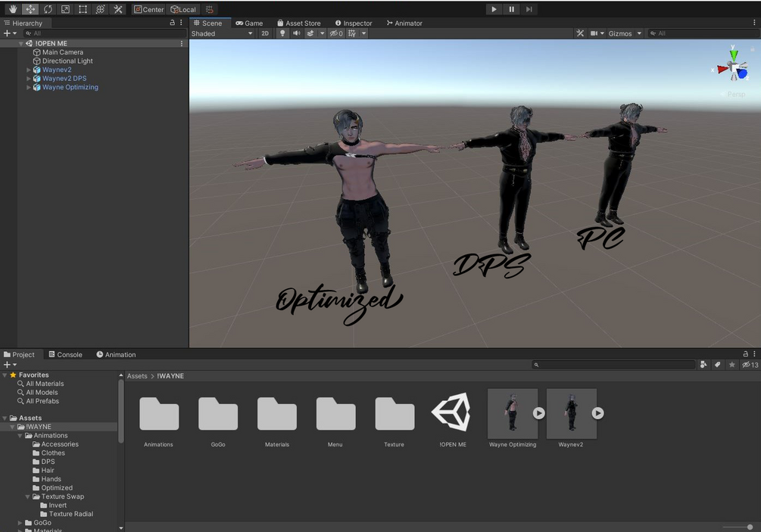This screenshot has width=761, height=532.
Task: Collapse the Texture Swap folder
Action: tap(28, 496)
